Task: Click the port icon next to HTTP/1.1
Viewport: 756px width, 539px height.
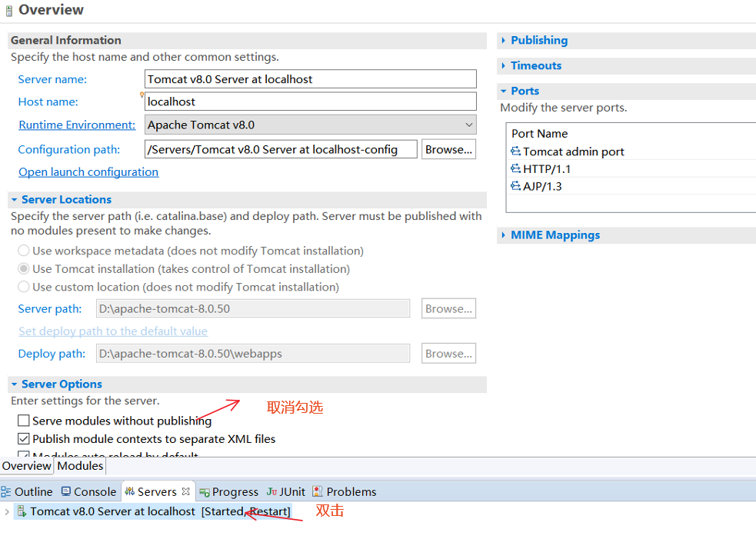Action: [x=515, y=168]
